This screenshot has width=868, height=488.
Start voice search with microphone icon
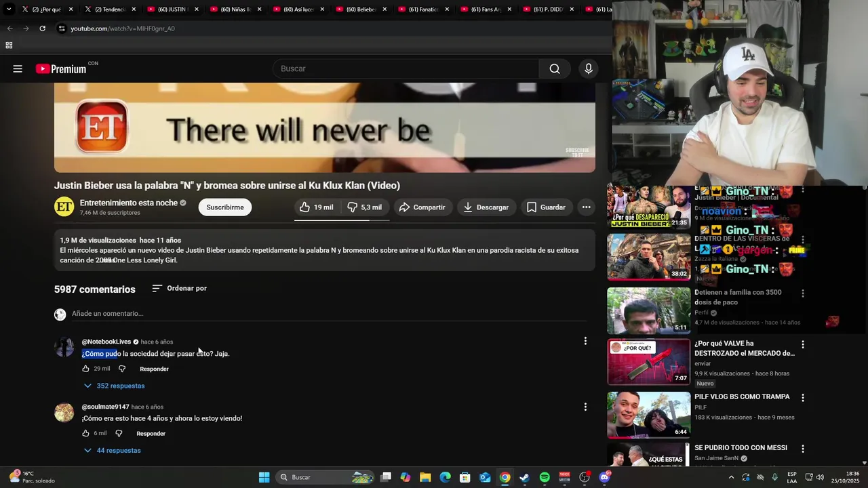[589, 68]
